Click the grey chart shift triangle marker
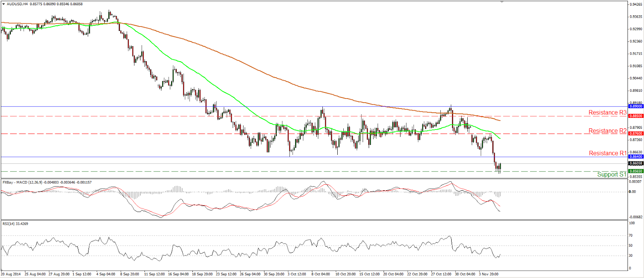 point(502,2)
